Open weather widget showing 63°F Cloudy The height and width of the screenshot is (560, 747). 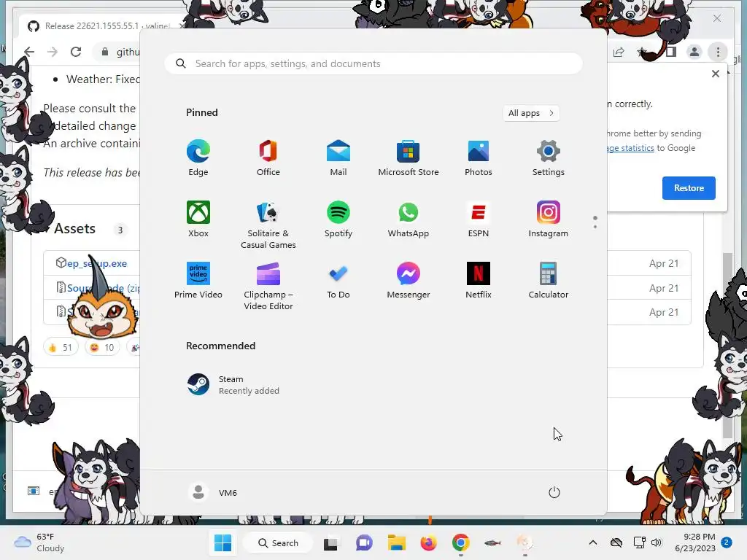pyautogui.click(x=39, y=542)
